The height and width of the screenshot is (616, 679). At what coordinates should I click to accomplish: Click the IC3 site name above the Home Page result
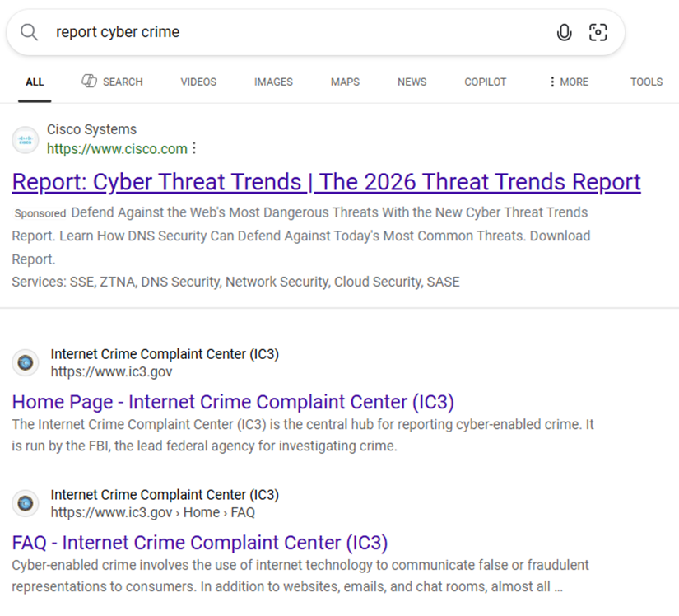click(x=165, y=354)
